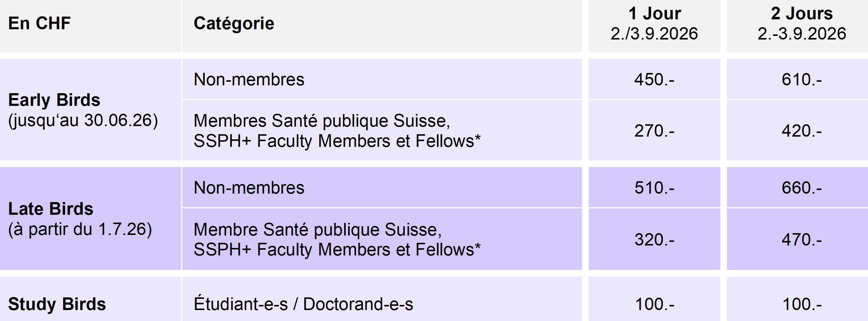Select the 610.- price cell
This screenshot has height=321, width=868.
coord(802,80)
